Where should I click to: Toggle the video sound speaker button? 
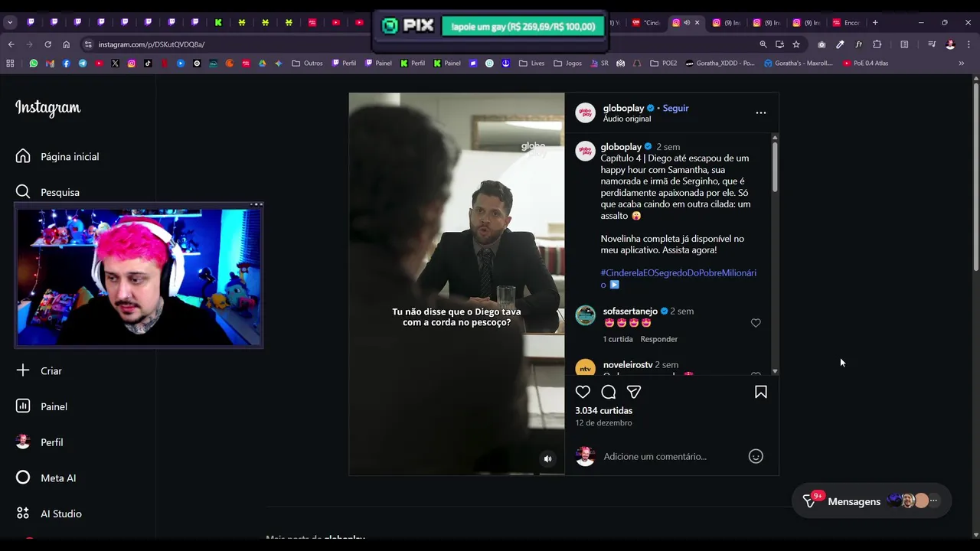point(547,459)
